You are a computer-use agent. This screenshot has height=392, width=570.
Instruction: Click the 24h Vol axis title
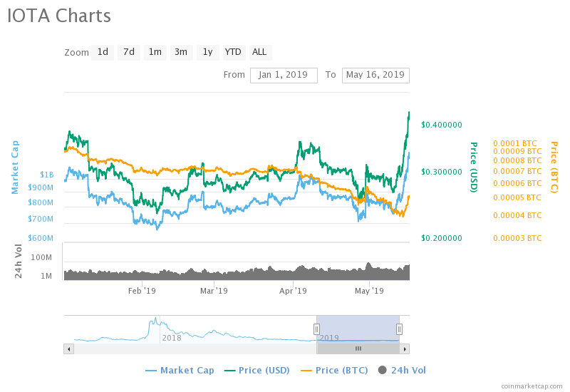click(x=19, y=262)
